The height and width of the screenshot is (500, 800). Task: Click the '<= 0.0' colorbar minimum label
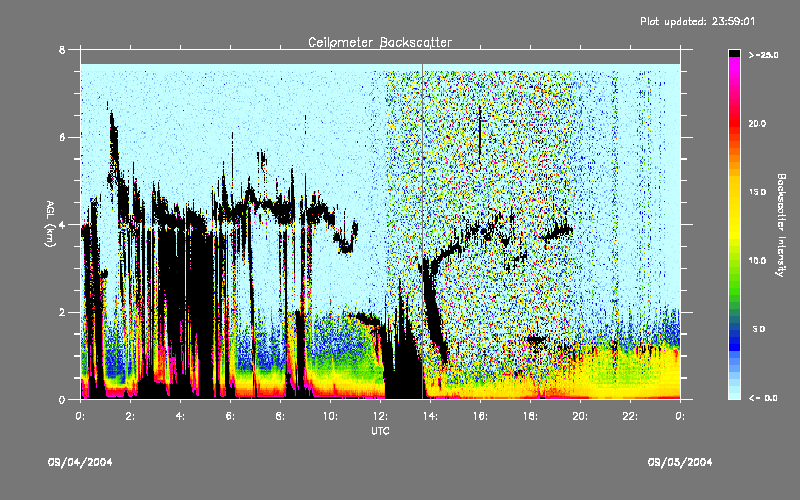click(x=763, y=398)
